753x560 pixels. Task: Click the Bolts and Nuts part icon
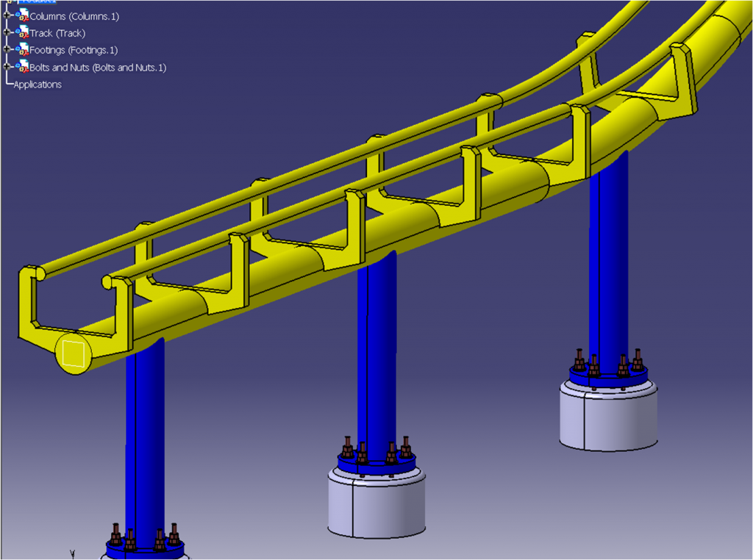pyautogui.click(x=24, y=67)
